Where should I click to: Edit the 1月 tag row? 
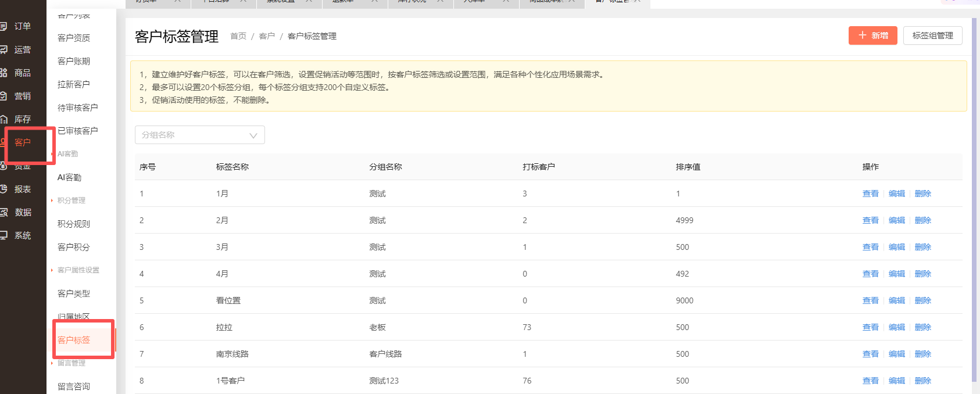coord(896,194)
